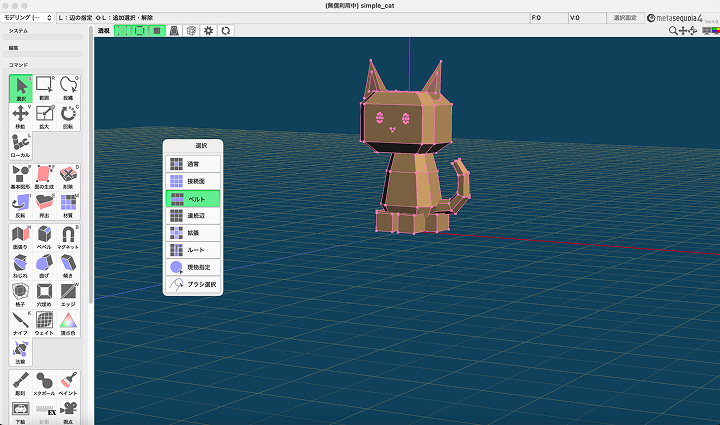Choose 現物指定 in the selection popup
Viewport: 720px width, 425px height.
[193, 267]
